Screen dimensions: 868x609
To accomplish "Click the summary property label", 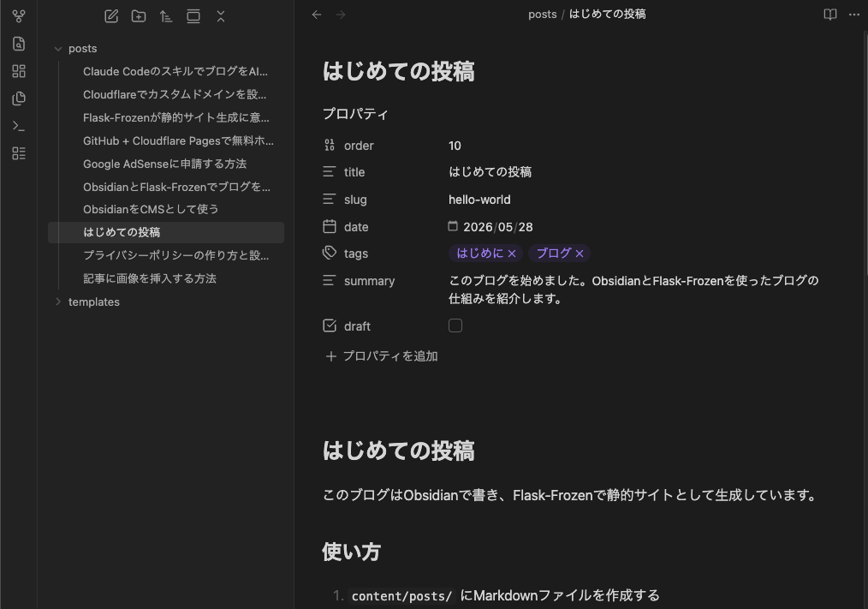I will click(x=369, y=281).
